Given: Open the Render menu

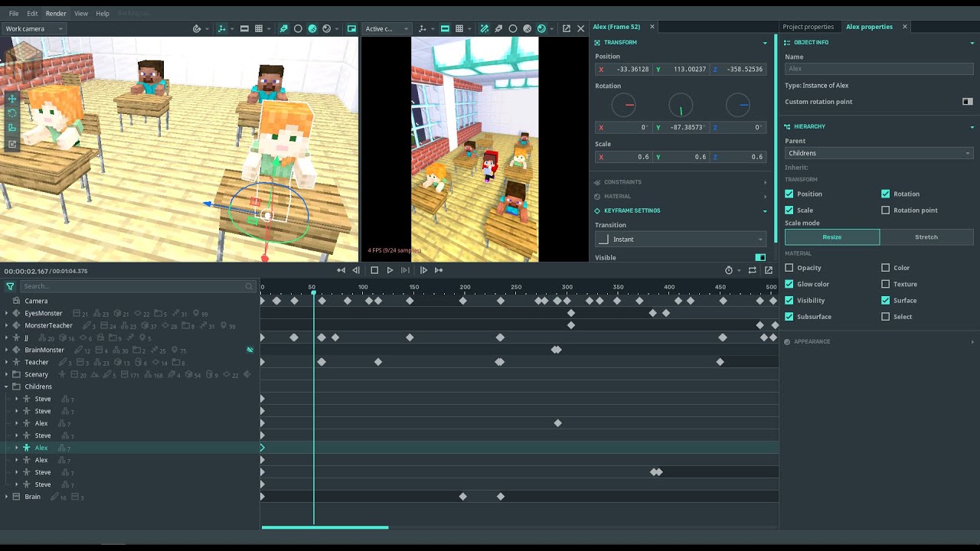Looking at the screenshot, I should 56,14.
